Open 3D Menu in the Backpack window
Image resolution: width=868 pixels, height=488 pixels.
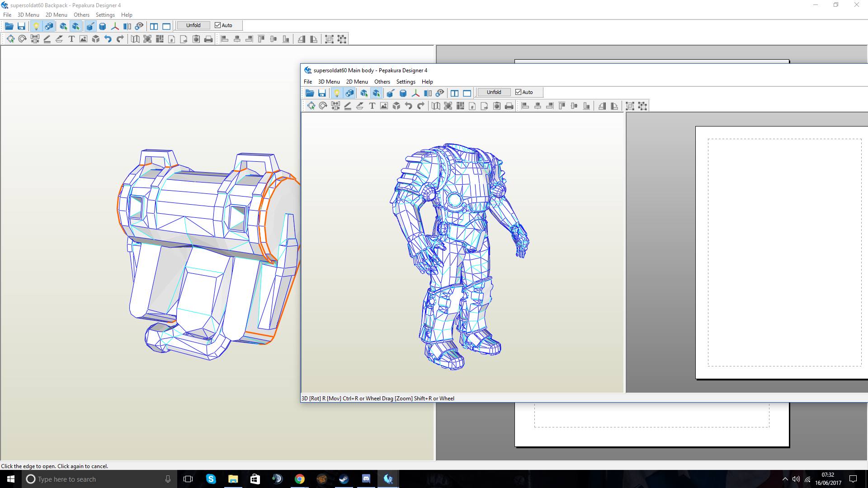pos(28,14)
